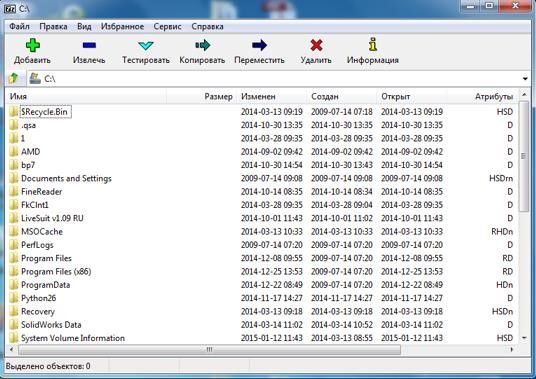Screen dimensions: 536x379
Task: Open the Правка menu
Action: pyautogui.click(x=53, y=26)
